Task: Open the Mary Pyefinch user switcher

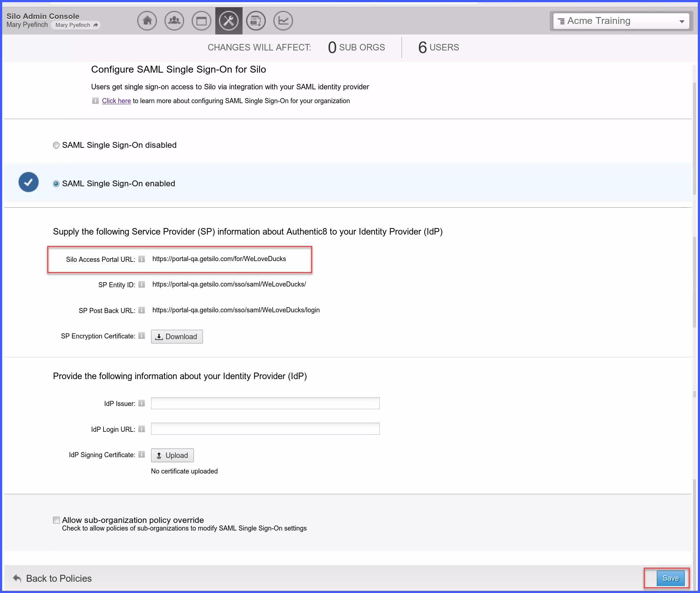Action: point(76,25)
